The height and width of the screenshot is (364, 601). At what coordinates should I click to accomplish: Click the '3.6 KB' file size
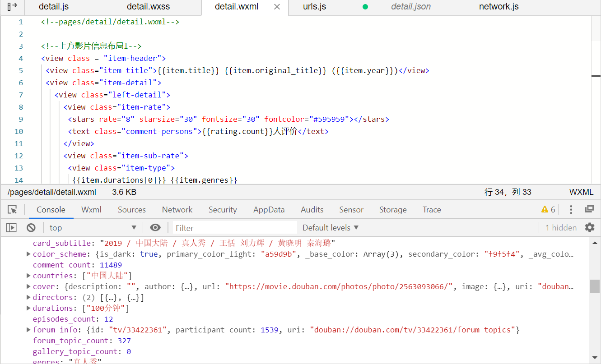pos(124,192)
